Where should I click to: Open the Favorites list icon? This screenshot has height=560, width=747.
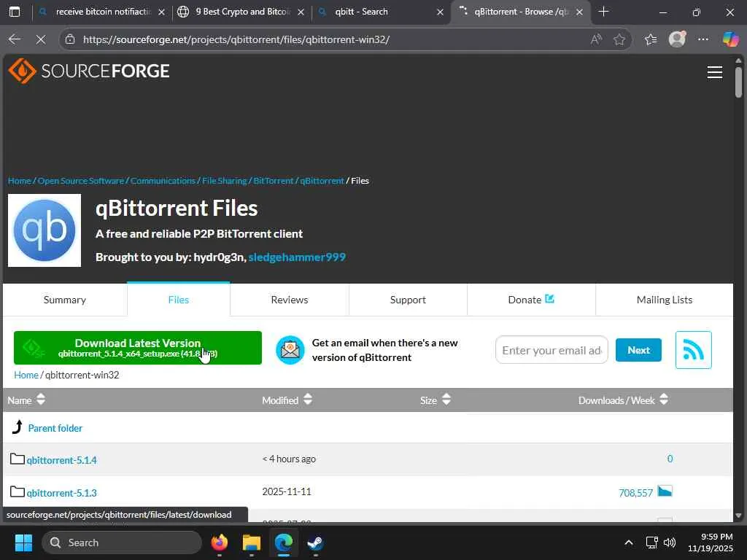click(650, 39)
